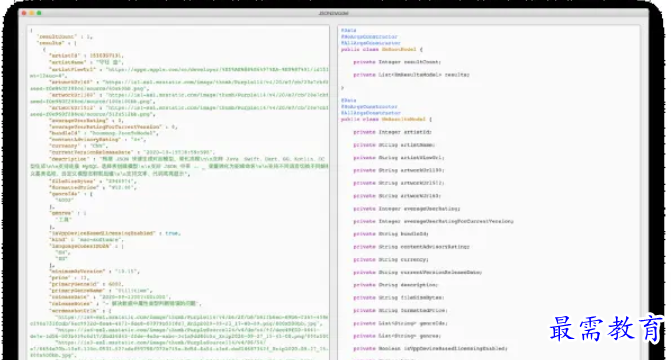Click "private String currentVersionReleaseDate;" code line
Screen dimensions: 671x360
point(418,273)
